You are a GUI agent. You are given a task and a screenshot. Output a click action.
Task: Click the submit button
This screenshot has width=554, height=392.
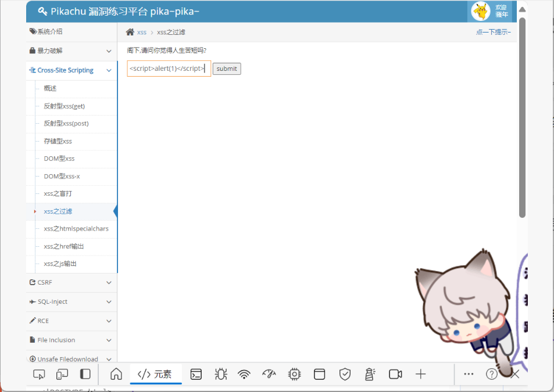[227, 69]
